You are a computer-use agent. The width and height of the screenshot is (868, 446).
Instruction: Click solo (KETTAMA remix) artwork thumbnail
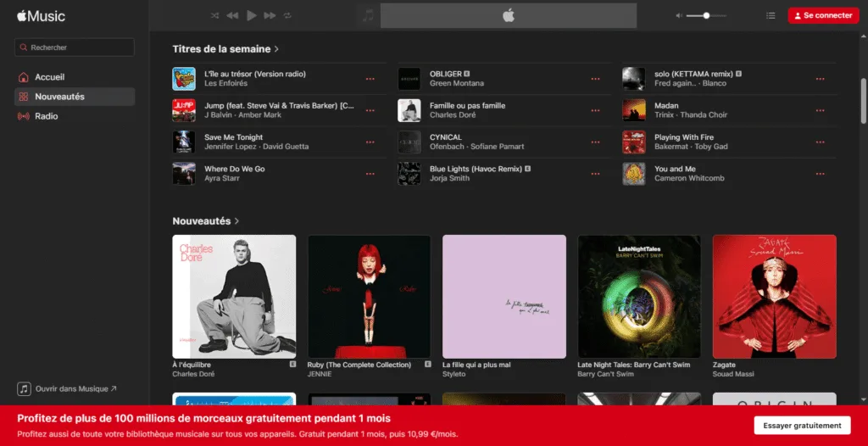click(x=634, y=79)
